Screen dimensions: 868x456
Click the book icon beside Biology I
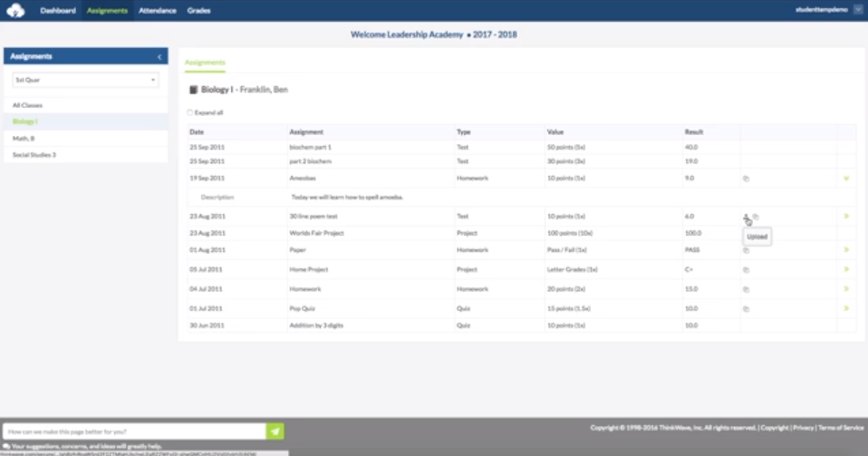pos(193,90)
